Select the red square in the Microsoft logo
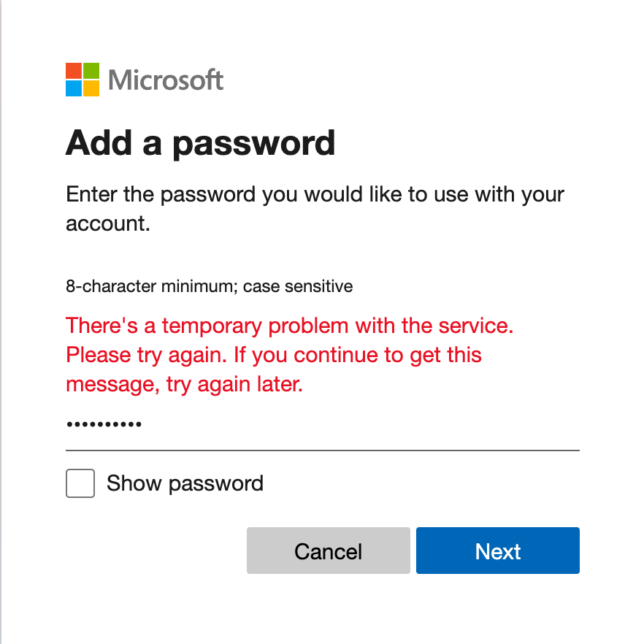644x644 pixels. [74, 72]
